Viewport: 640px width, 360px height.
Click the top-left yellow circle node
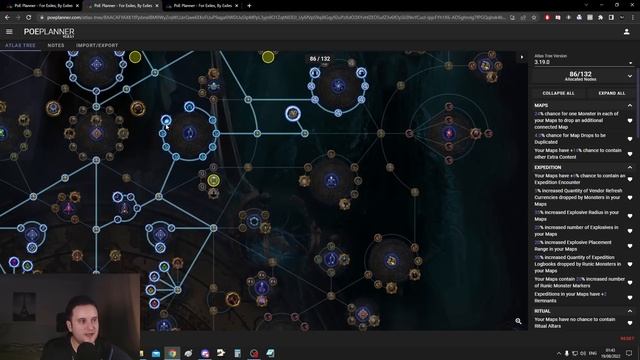click(x=135, y=57)
